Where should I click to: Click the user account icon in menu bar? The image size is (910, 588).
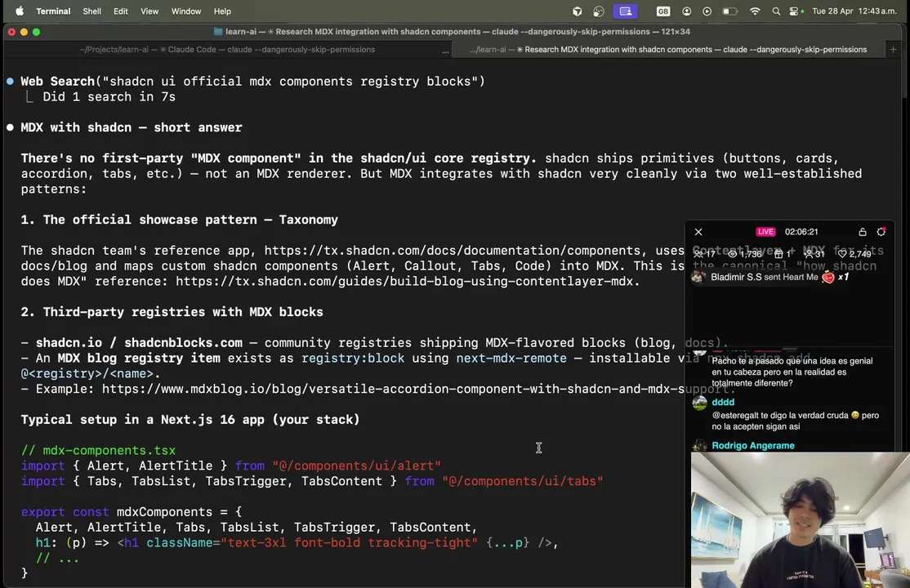coord(686,11)
